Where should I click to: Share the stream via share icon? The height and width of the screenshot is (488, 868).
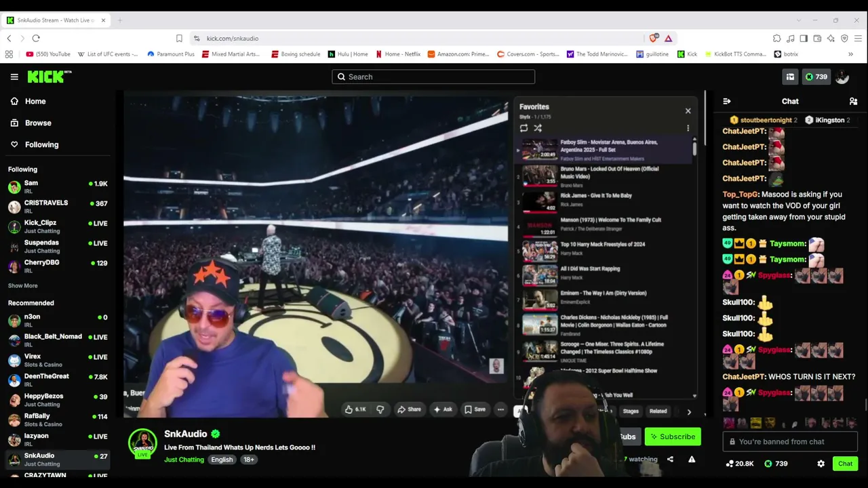[x=670, y=460]
